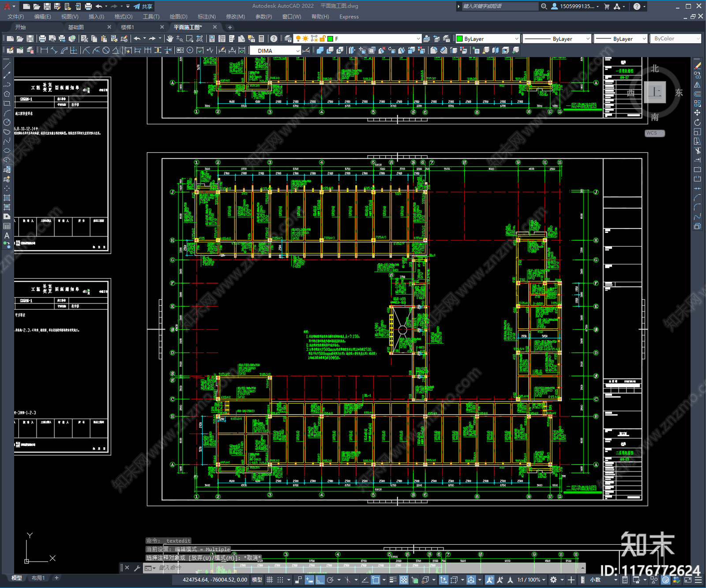Click the QuickCalc calculator icon
Image resolution: width=706 pixels, height=588 pixels.
(x=261, y=39)
